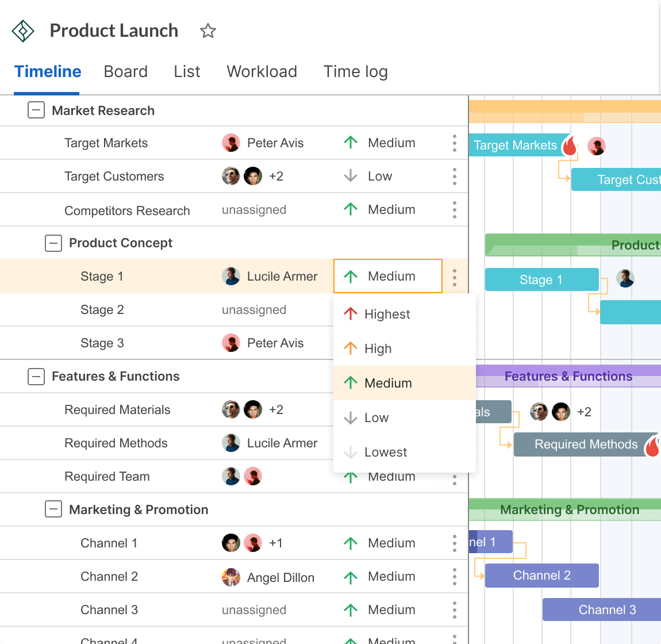Click the unassigned label on Competitors Research
This screenshot has width=661, height=644.
pyautogui.click(x=254, y=209)
